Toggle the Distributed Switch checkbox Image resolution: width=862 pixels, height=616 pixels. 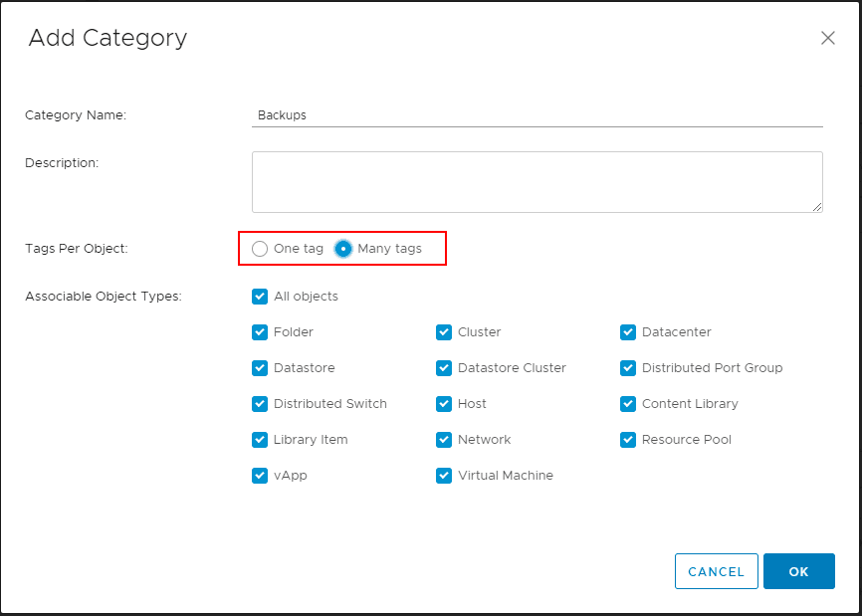(260, 403)
